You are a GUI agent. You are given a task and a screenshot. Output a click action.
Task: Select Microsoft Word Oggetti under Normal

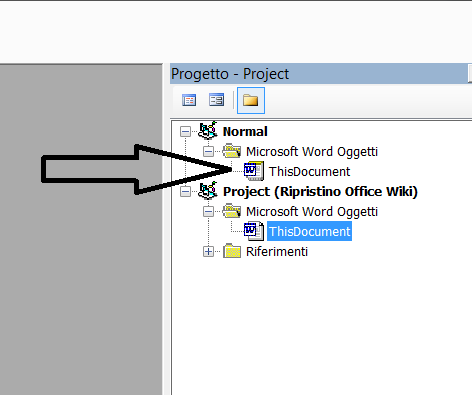click(312, 152)
